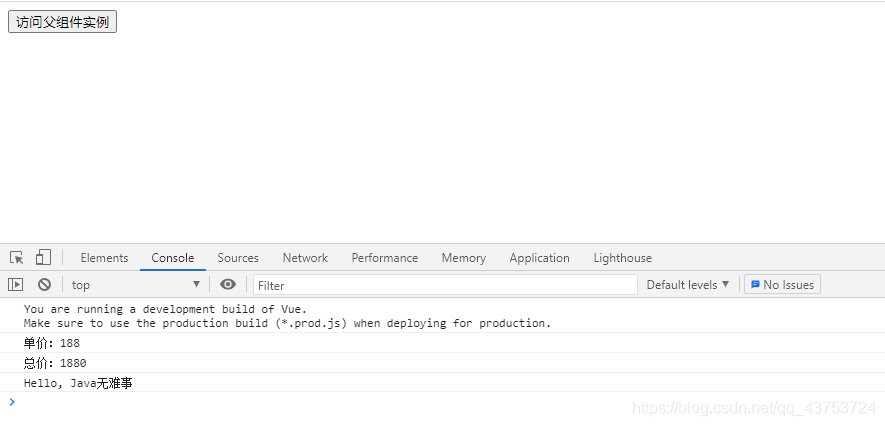Image resolution: width=885 pixels, height=426 pixels.
Task: Clear console with the ban icon
Action: click(45, 285)
